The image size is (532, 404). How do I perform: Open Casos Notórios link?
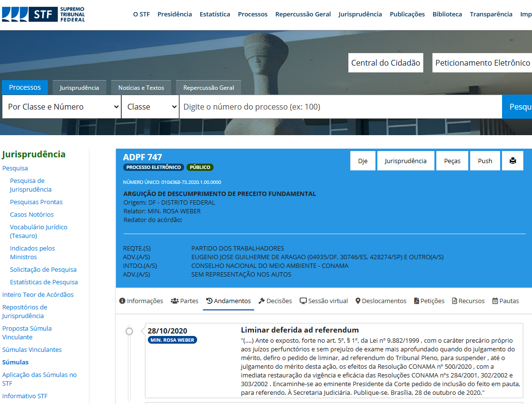32,214
